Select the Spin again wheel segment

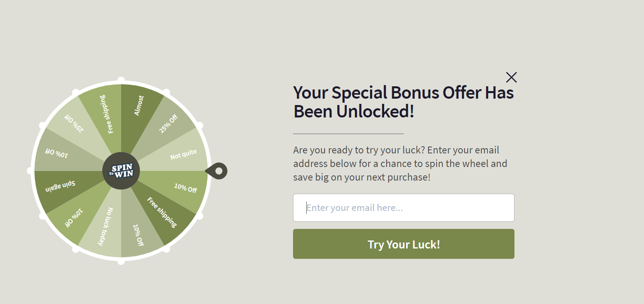click(x=60, y=186)
